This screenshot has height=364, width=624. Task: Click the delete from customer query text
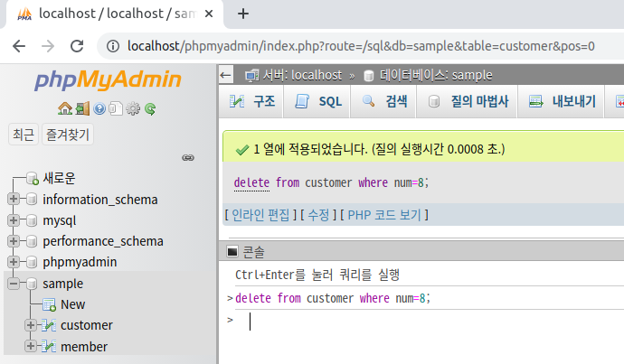(x=331, y=182)
